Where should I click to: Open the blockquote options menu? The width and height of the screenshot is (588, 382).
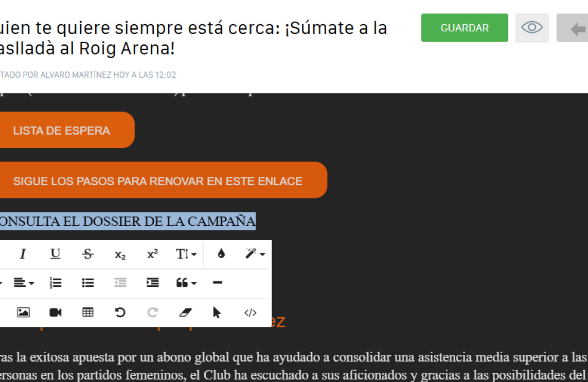pyautogui.click(x=186, y=283)
